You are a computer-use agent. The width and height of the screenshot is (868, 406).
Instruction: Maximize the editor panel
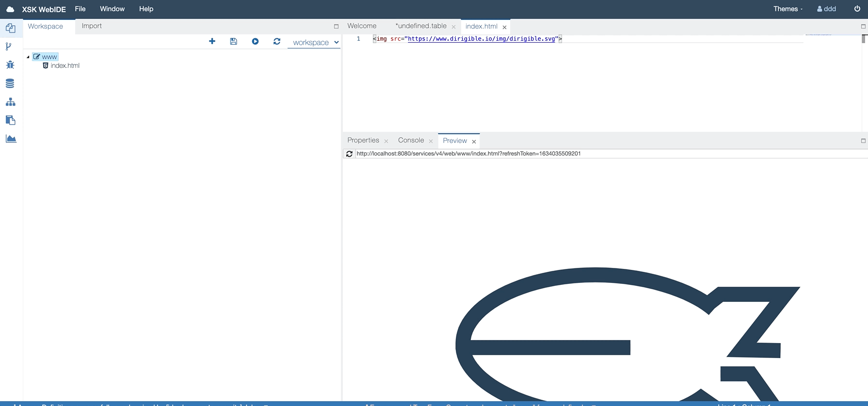(863, 27)
